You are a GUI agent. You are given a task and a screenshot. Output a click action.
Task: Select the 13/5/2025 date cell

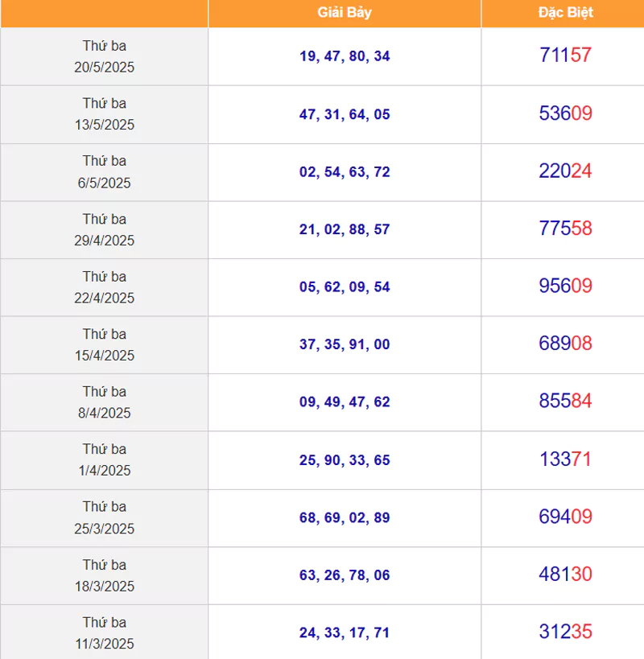click(x=105, y=114)
